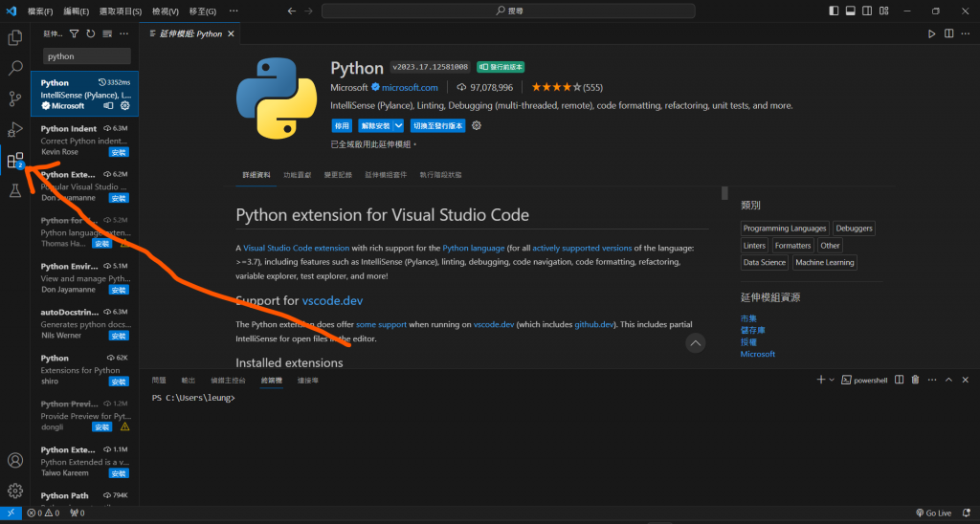Maximize the terminal panel with chevron up

click(x=949, y=380)
